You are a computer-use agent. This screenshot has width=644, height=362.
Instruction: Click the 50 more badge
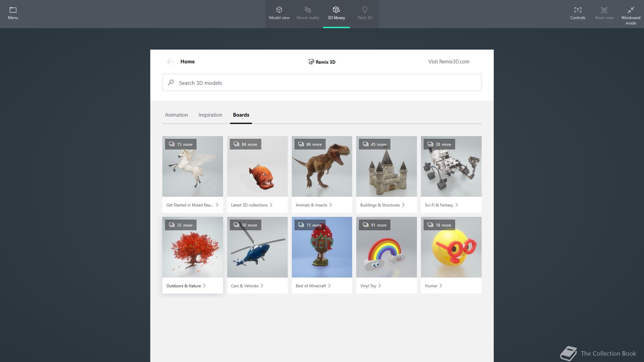pyautogui.click(x=246, y=225)
